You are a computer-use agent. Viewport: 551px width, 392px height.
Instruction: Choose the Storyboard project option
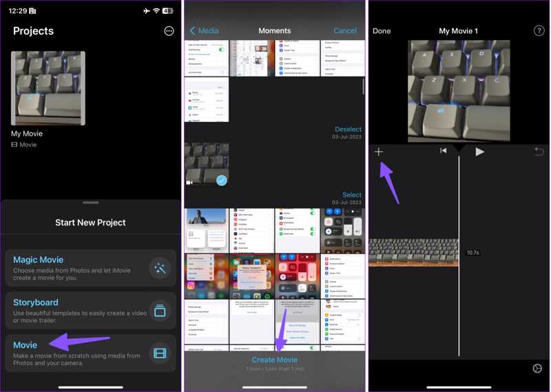91,311
